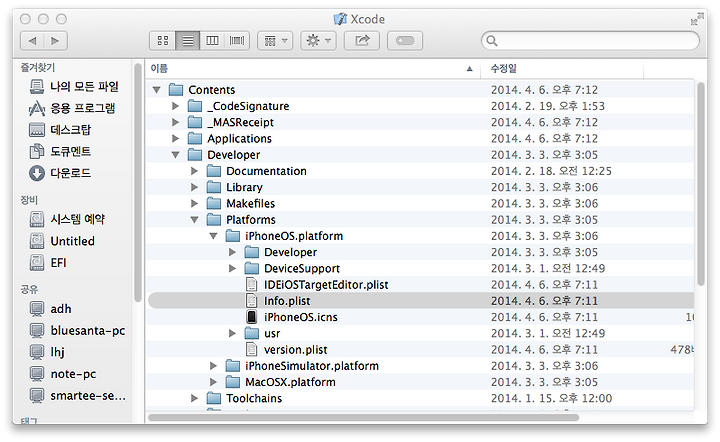Open the gear action menu
The image size is (720, 442).
click(318, 41)
